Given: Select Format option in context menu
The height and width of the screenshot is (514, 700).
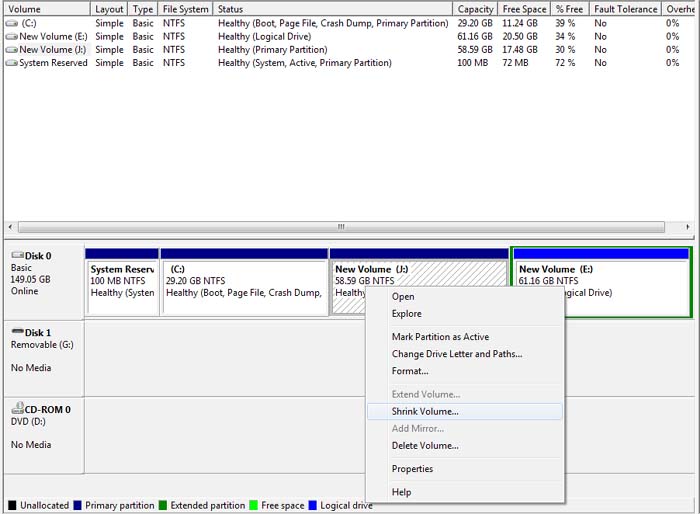Looking at the screenshot, I should 409,371.
